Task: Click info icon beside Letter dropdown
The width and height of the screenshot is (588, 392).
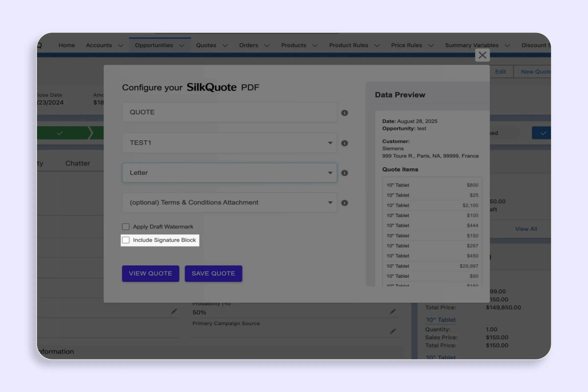Action: (344, 173)
